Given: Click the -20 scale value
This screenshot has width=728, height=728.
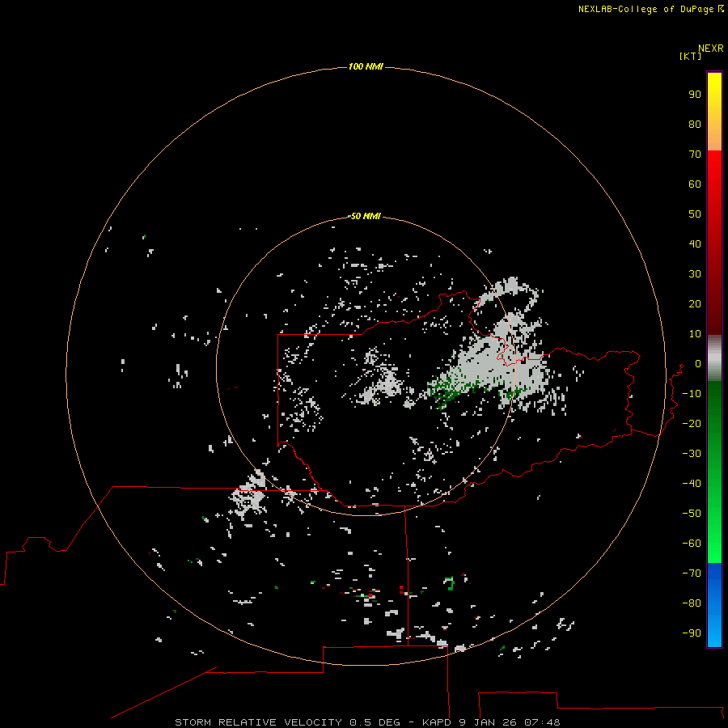Looking at the screenshot, I should [692, 423].
